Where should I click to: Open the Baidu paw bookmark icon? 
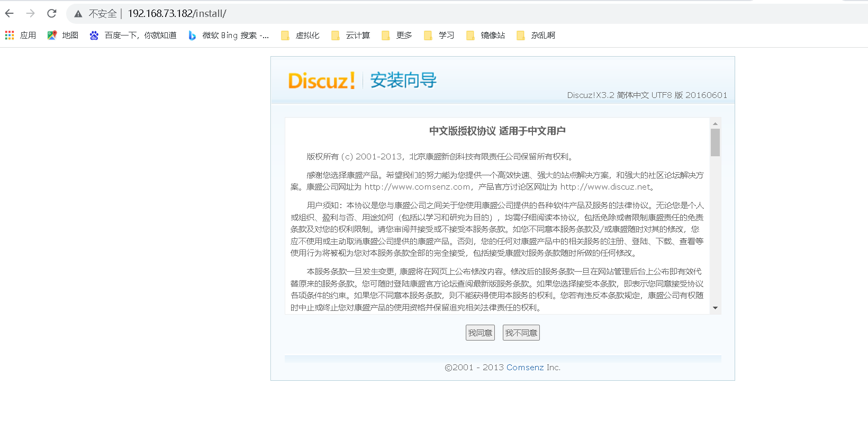[x=94, y=35]
